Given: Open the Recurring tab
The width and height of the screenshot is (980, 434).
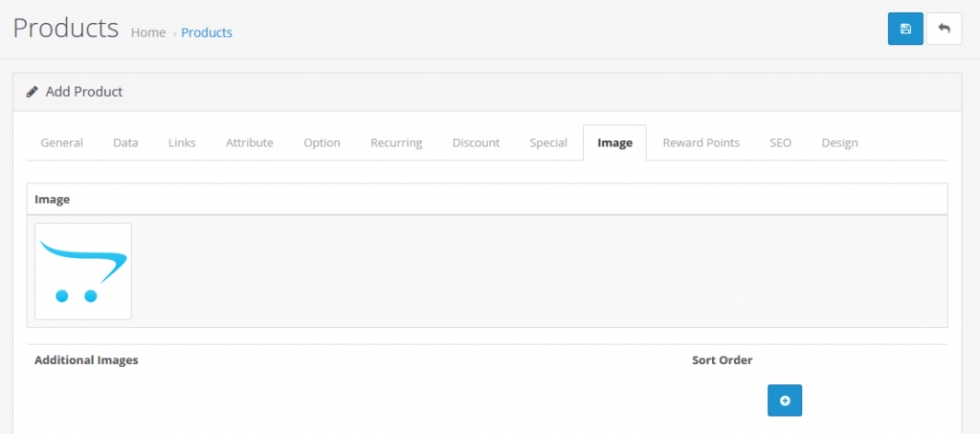Looking at the screenshot, I should [396, 142].
